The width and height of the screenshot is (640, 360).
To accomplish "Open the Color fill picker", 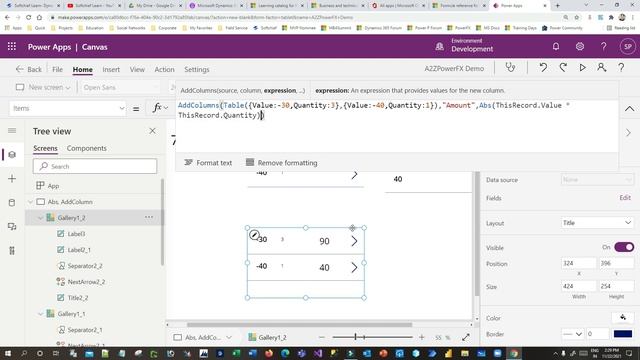I will tap(622, 318).
